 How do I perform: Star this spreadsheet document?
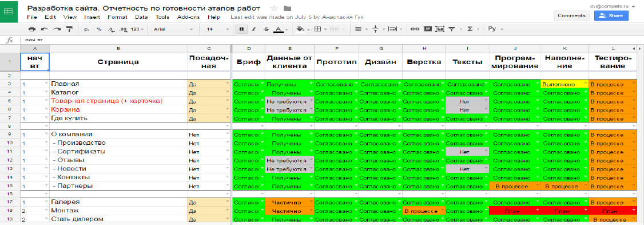tap(275, 9)
